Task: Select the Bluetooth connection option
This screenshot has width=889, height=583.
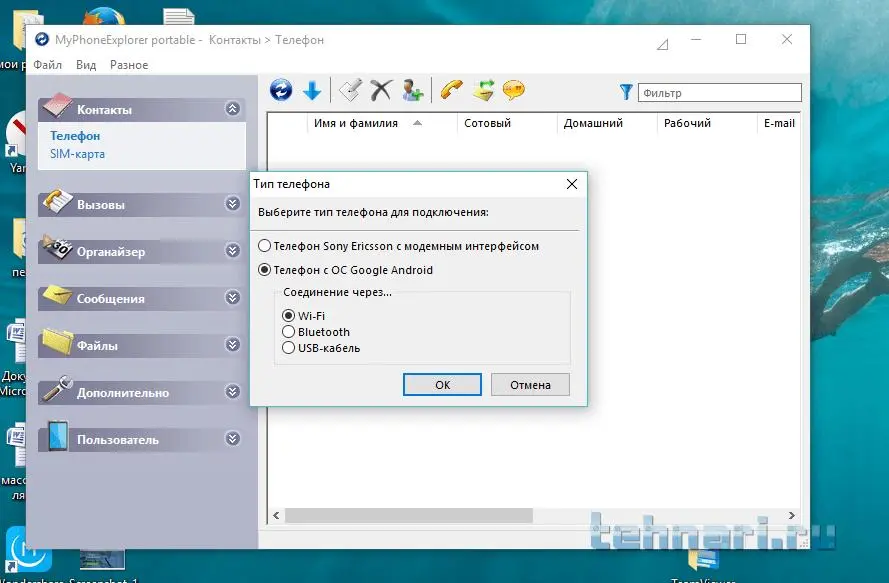Action: [290, 332]
